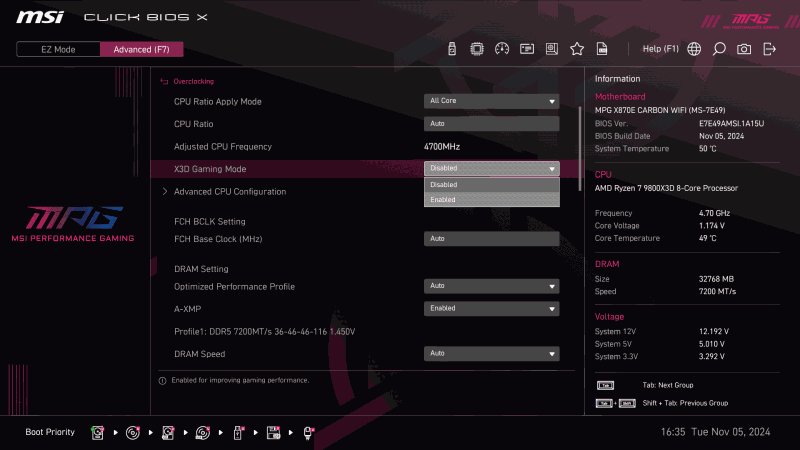Open A-XMP dropdown
The height and width of the screenshot is (450, 800).
pos(492,309)
